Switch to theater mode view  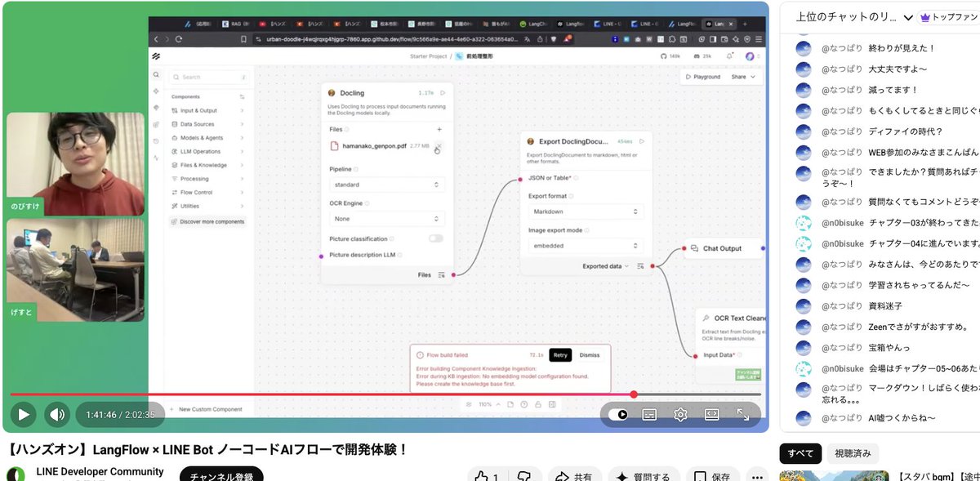711,415
